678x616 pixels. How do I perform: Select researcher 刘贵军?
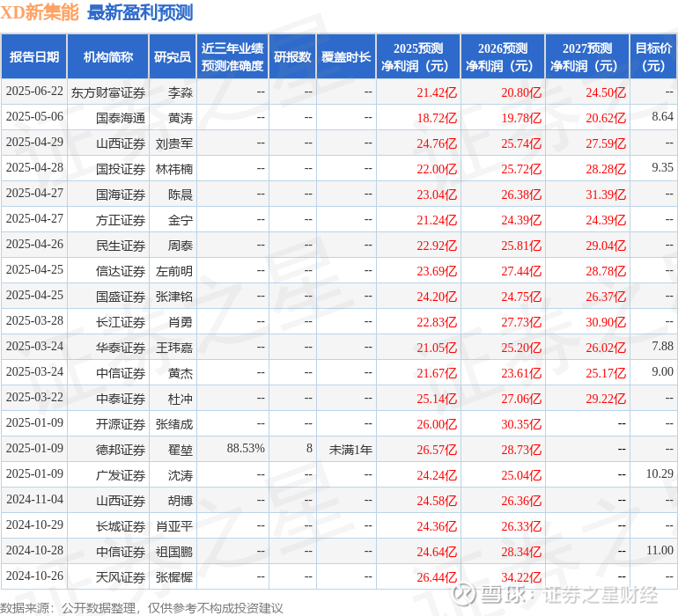click(174, 143)
